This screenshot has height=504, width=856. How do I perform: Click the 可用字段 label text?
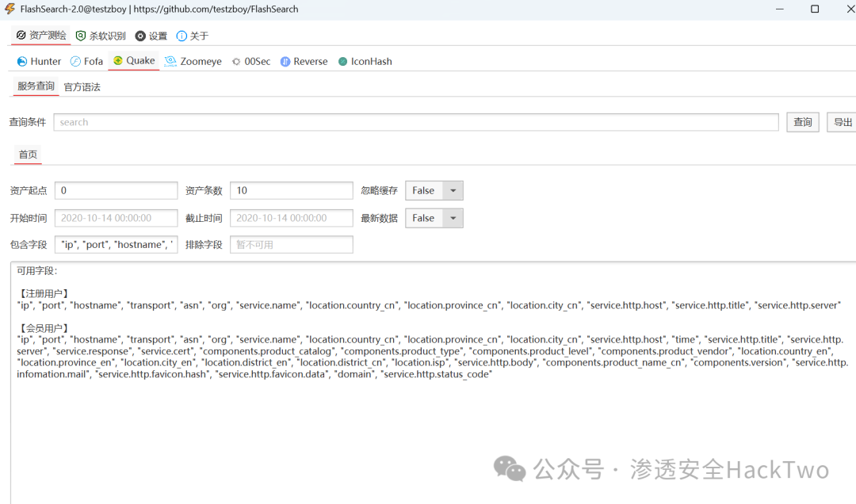pyautogui.click(x=36, y=271)
